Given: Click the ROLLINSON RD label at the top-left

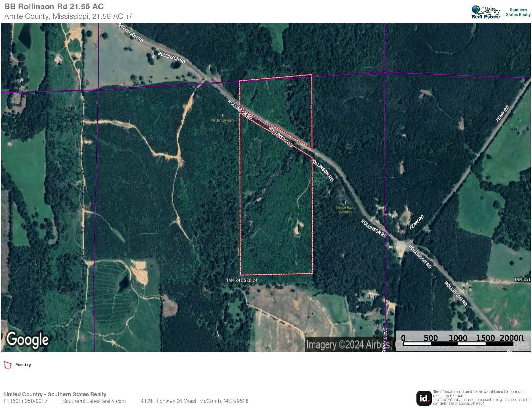Looking at the screenshot, I should [130, 32].
